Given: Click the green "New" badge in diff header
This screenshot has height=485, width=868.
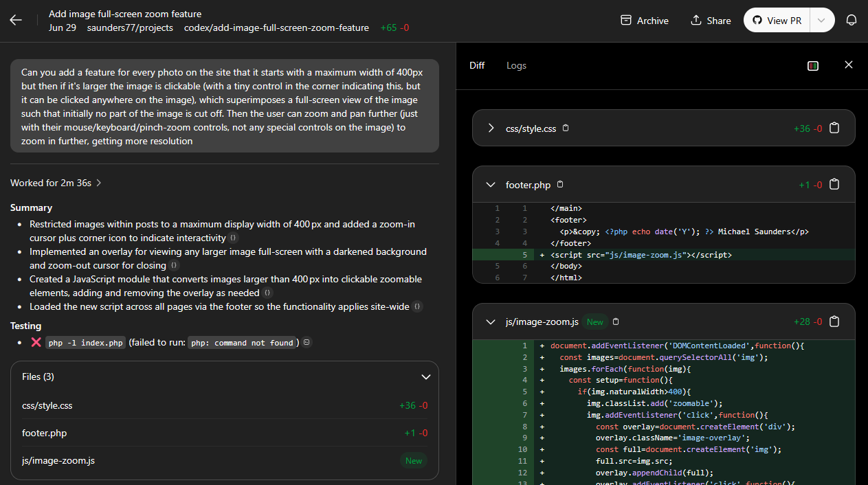Looking at the screenshot, I should (595, 322).
